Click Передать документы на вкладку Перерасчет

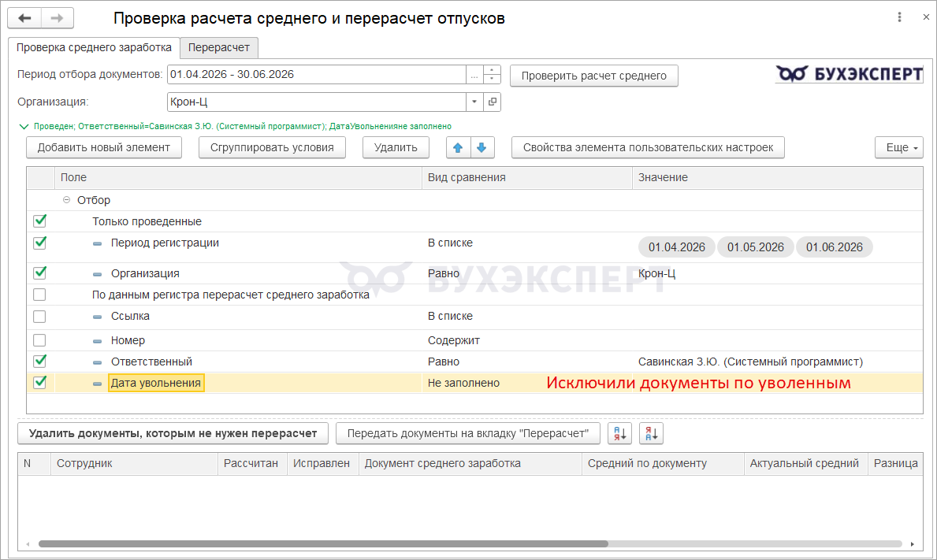click(x=468, y=433)
